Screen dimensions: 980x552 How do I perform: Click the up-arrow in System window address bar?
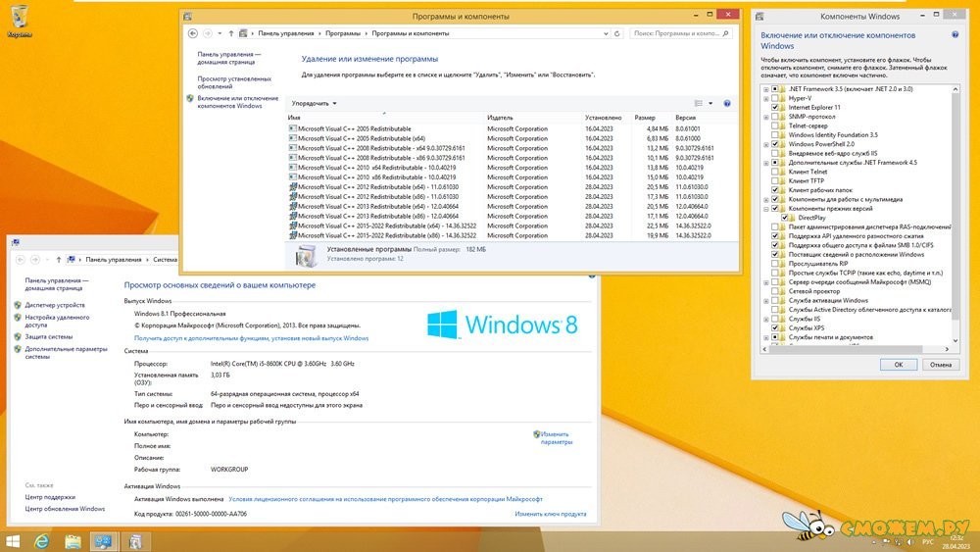click(x=59, y=260)
